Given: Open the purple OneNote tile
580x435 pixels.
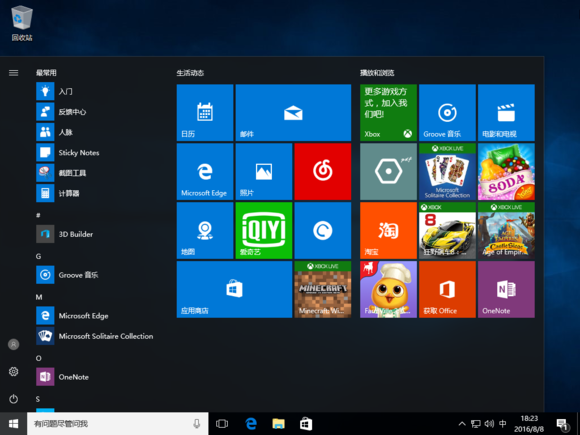Looking at the screenshot, I should [x=506, y=289].
